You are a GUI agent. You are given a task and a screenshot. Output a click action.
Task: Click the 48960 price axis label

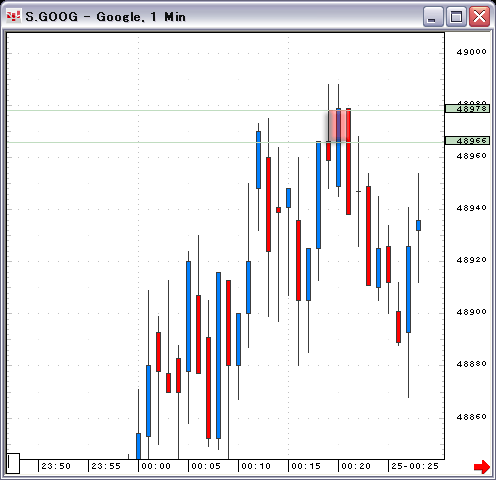point(471,156)
